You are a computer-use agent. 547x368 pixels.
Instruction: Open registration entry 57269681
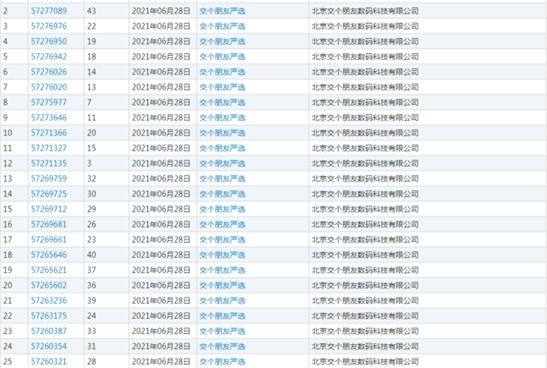coord(49,224)
